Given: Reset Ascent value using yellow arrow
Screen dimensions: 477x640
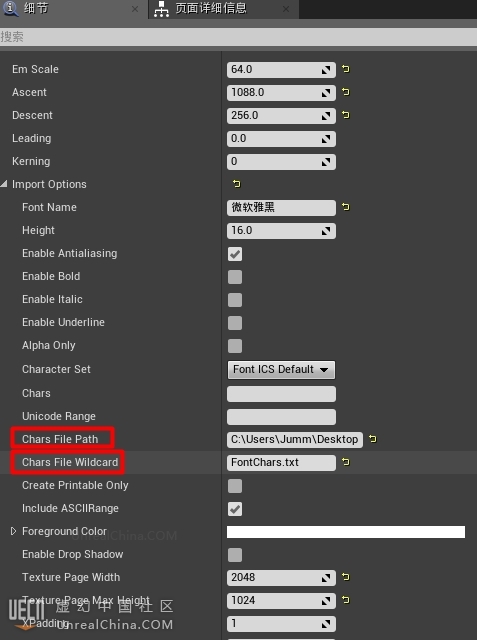Looking at the screenshot, I should 346,92.
